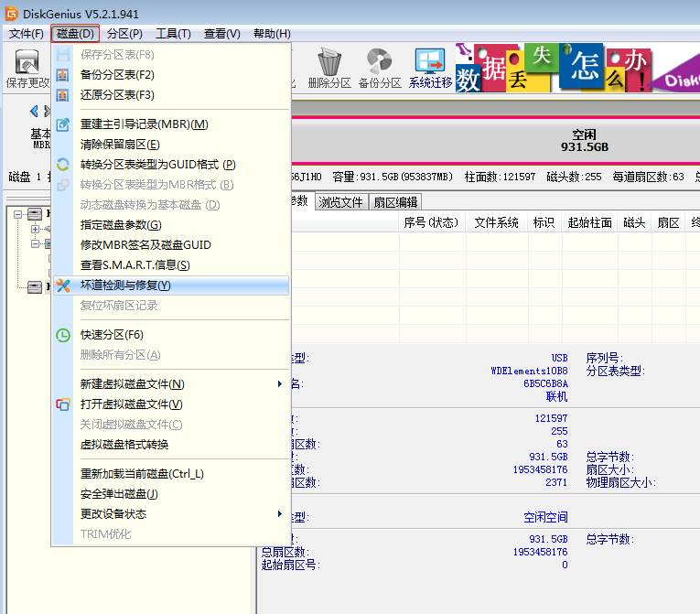Choose 备份分区表(F2) menu item
700x614 pixels.
tap(171, 75)
